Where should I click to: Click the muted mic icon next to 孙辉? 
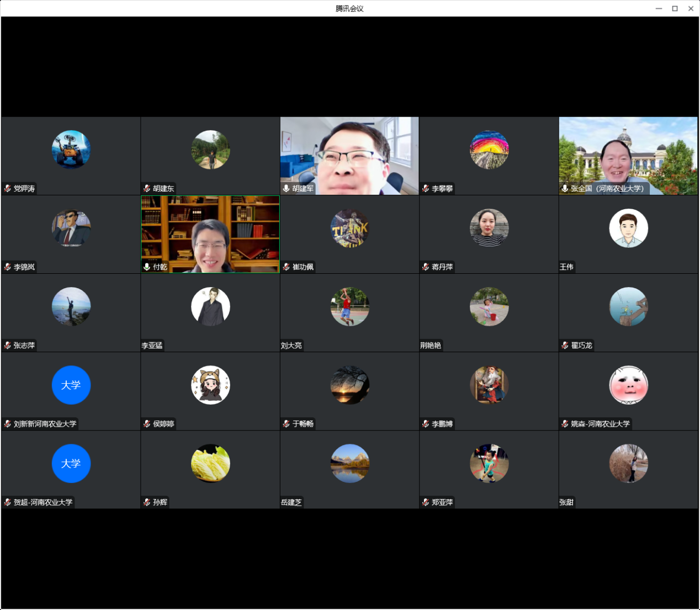(x=147, y=502)
